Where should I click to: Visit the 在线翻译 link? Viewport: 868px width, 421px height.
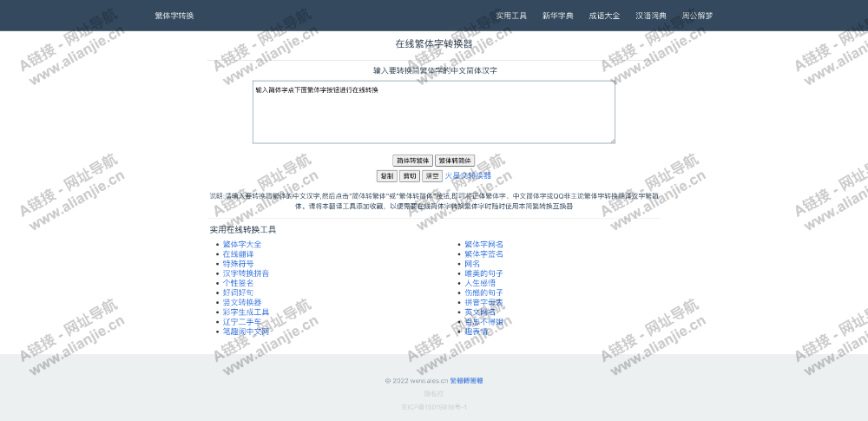(238, 254)
